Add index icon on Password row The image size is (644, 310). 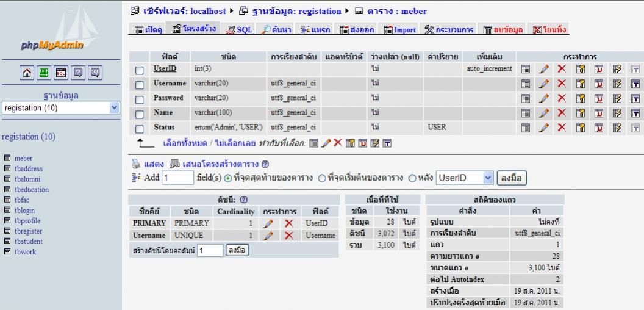(617, 98)
